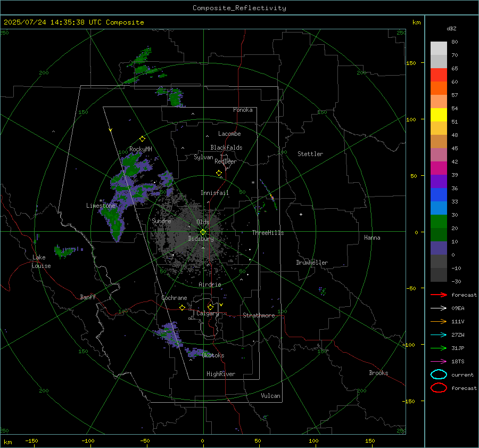Click the Lake Louise map label
The image size is (479, 448).
tap(41, 262)
